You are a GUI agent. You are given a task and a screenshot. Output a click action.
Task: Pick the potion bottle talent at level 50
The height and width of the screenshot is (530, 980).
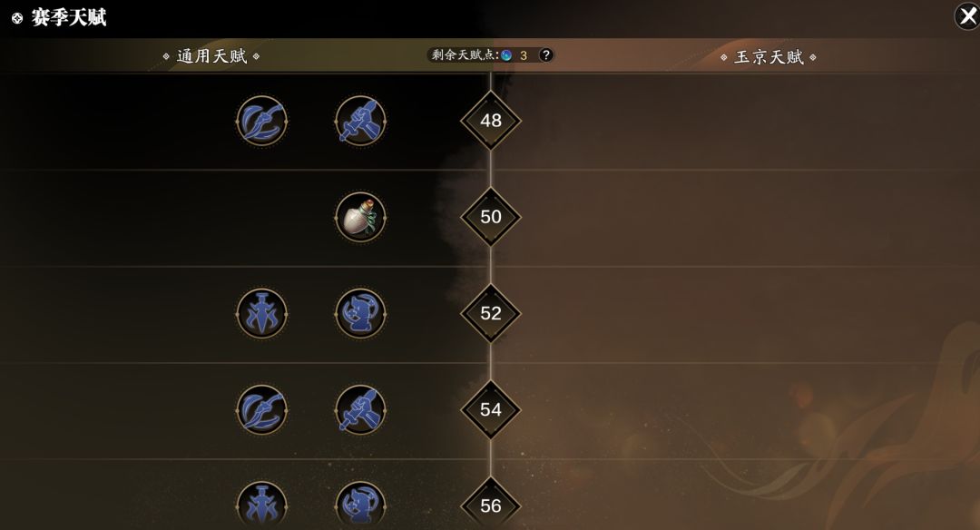[x=360, y=217]
